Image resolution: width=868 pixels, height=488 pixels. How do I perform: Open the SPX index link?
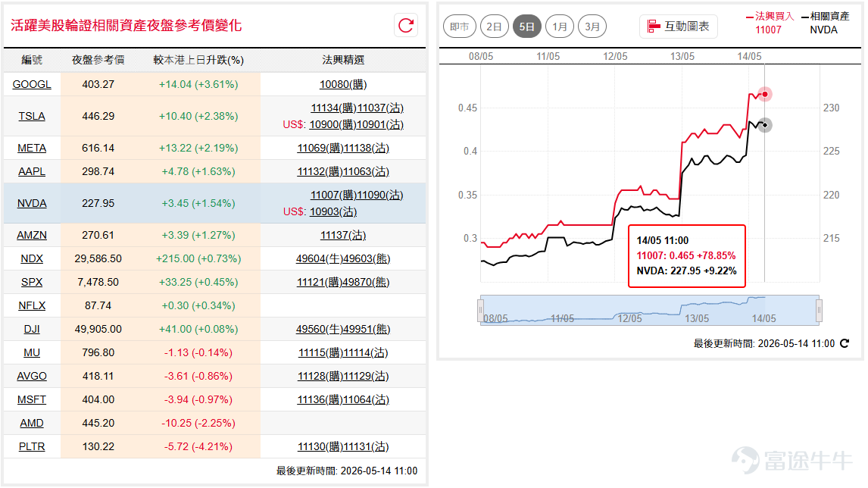[32, 282]
